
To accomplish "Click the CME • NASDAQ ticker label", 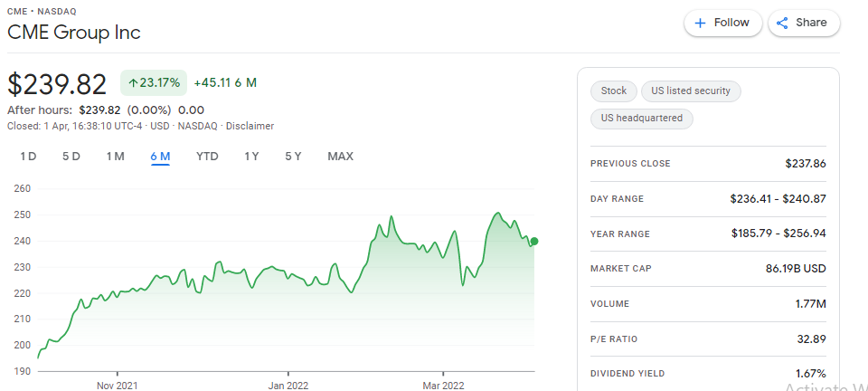I will pyautogui.click(x=42, y=11).
